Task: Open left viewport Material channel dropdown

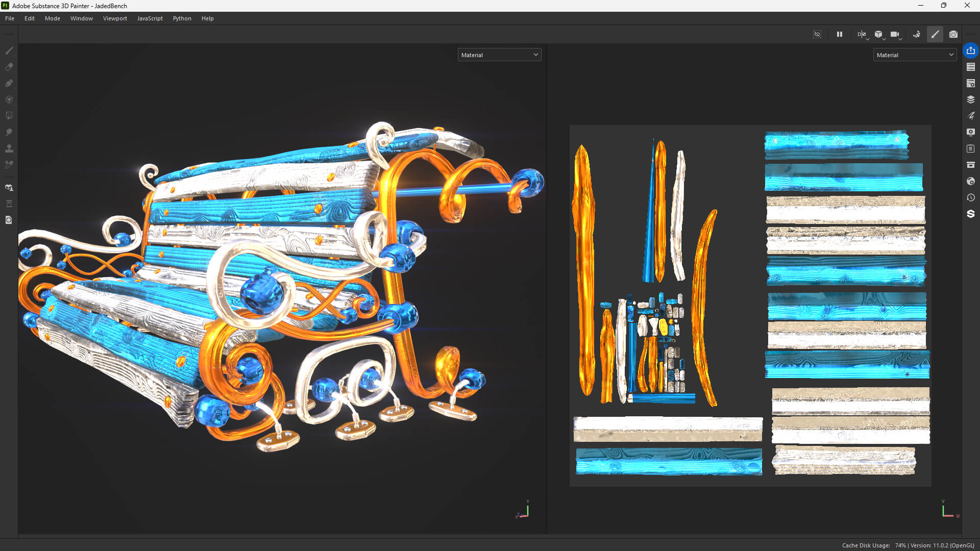Action: point(499,55)
